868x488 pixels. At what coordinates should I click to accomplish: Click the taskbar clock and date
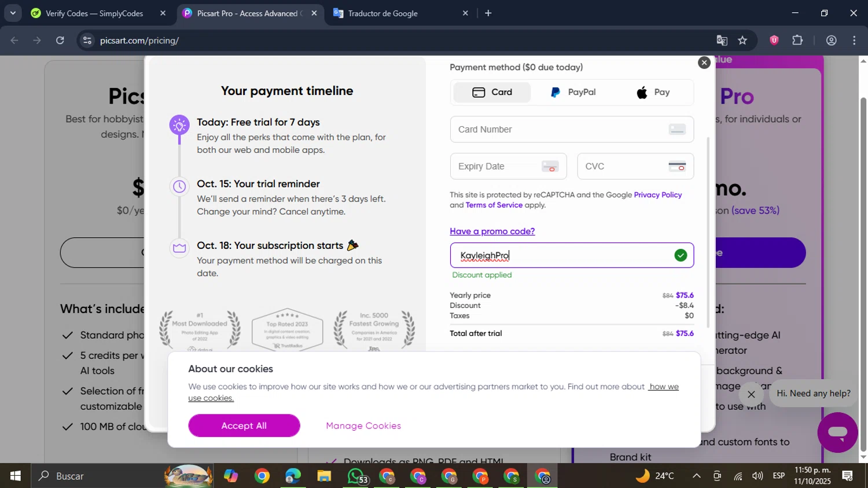(812, 476)
